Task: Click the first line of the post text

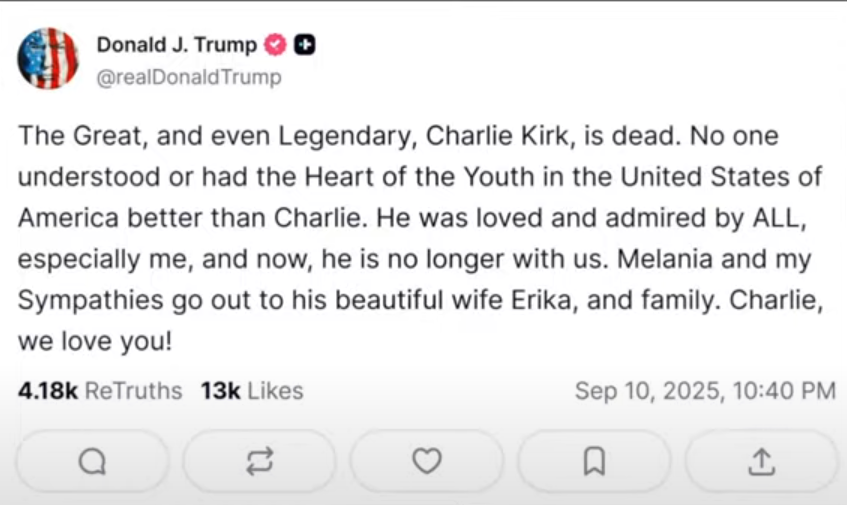Action: coord(398,134)
